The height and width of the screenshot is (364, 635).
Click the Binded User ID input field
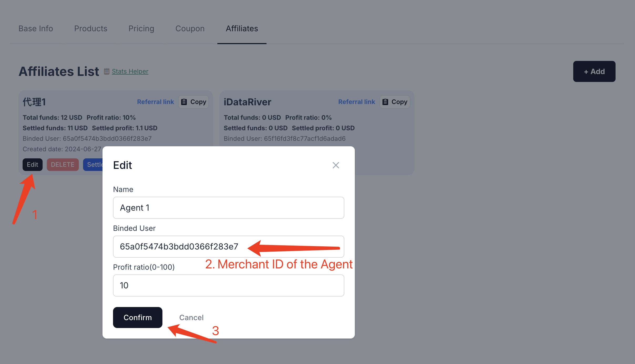(228, 246)
